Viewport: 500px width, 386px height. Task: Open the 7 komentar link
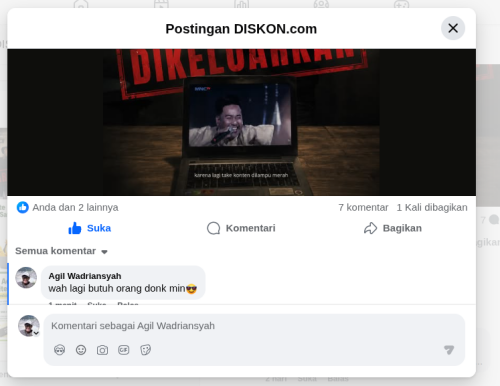(x=363, y=207)
